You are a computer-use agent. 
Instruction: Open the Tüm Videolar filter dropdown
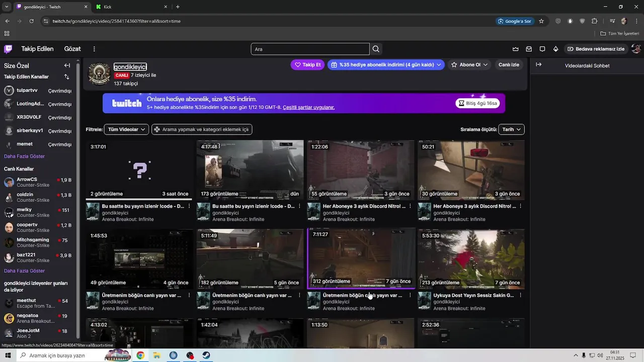(x=126, y=129)
